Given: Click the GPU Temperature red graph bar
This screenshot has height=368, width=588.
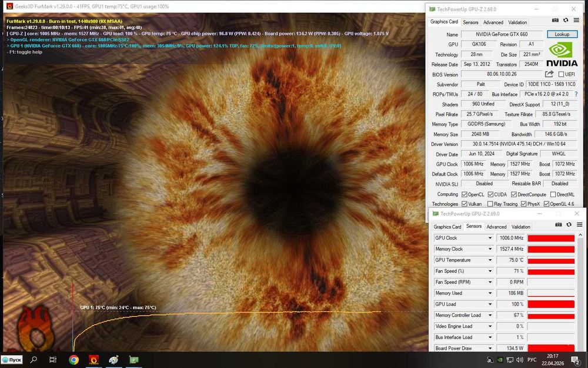Looking at the screenshot, I should click(x=551, y=260).
